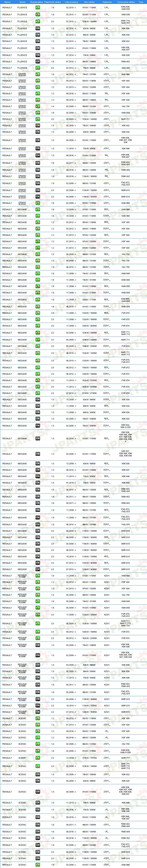The height and width of the screenshot is (868, 147).
Task: Click engine cell M4R 711, M4R 710, M4R 713
Action: pos(125,766)
